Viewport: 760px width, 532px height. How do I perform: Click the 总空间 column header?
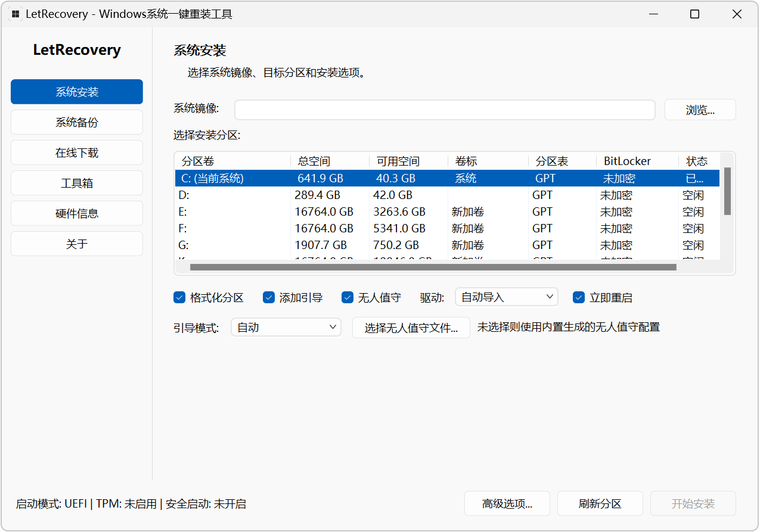(x=330, y=161)
